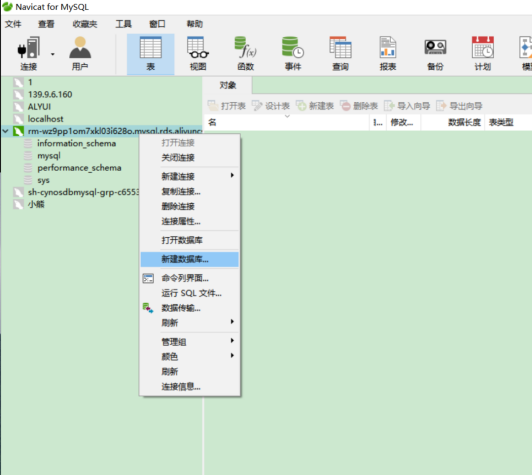The width and height of the screenshot is (532, 475).
Task: Open the 查看 menu
Action: tap(46, 24)
